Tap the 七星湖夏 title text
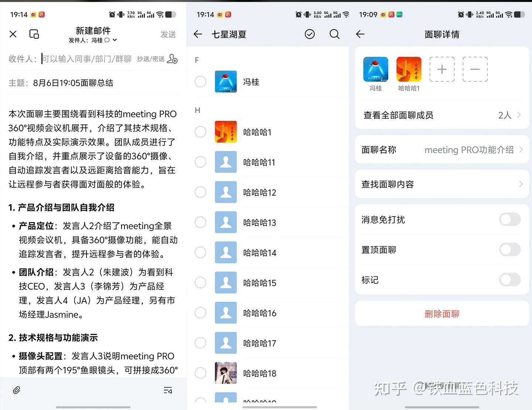 pos(229,34)
